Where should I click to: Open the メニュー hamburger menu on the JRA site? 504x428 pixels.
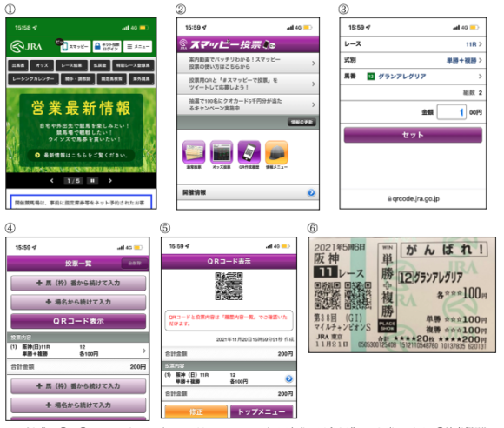[138, 47]
